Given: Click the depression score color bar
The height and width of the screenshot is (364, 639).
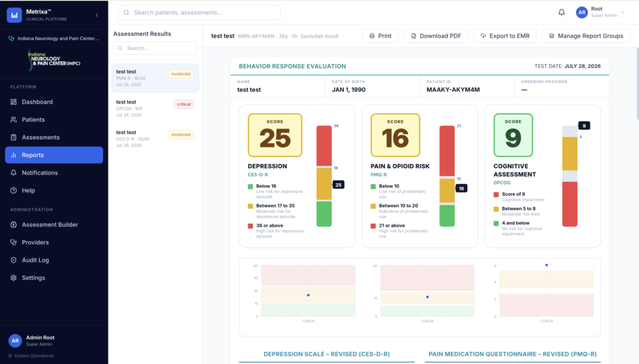Looking at the screenshot, I should (324, 176).
